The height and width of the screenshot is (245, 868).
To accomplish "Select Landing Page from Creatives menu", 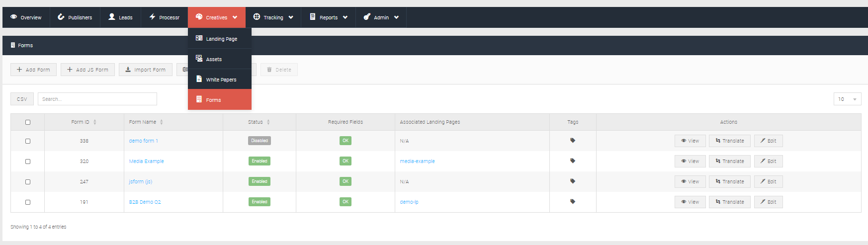I will coord(220,38).
